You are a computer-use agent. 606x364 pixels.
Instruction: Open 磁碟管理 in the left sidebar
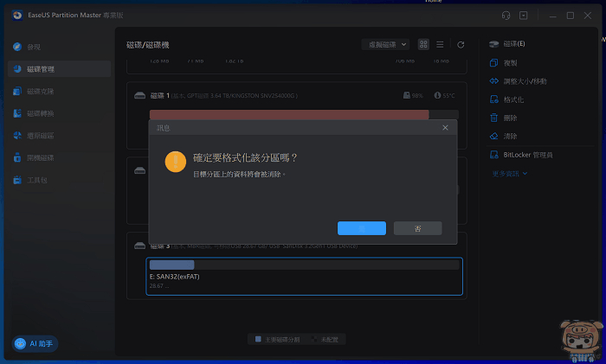coord(41,68)
